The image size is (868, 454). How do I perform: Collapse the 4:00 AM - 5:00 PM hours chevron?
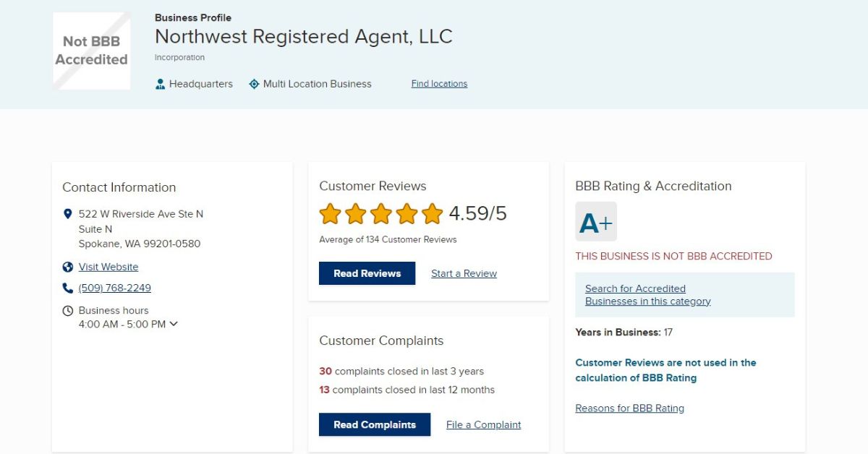pos(173,324)
